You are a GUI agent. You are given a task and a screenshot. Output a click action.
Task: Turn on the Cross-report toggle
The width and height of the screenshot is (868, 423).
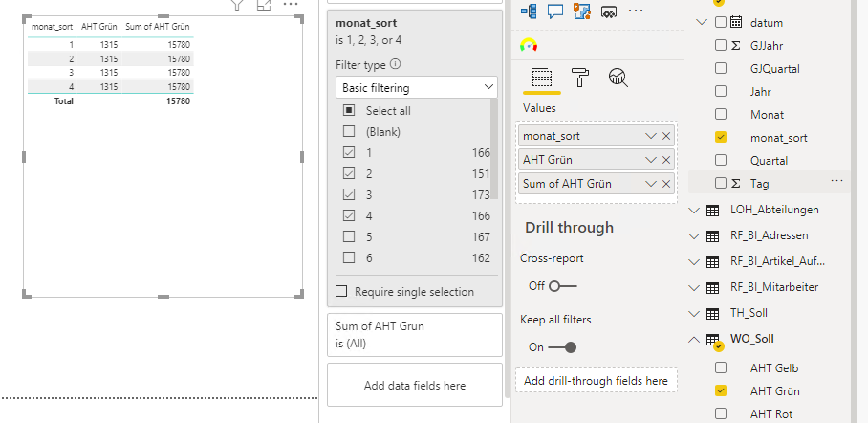562,286
